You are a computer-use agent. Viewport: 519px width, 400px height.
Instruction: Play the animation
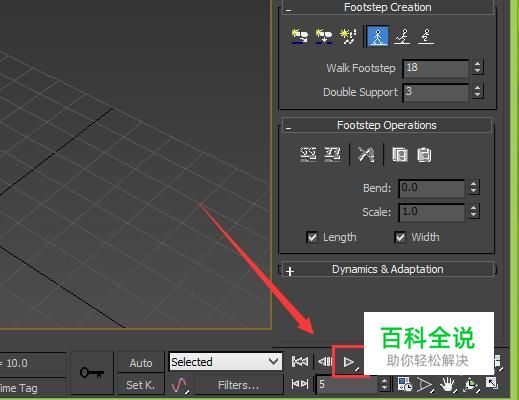click(x=349, y=362)
